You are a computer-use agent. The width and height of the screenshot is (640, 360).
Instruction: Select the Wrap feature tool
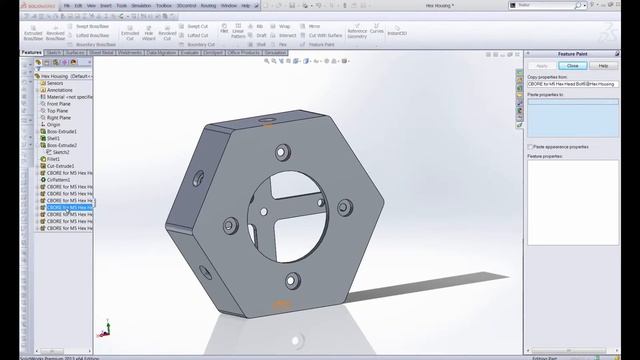point(280,26)
